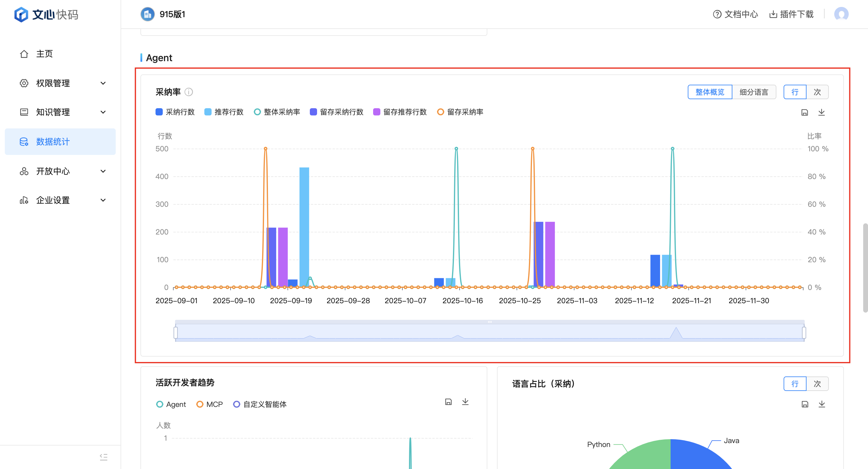This screenshot has height=469, width=868.
Task: Switch to the 细分语言 tab
Action: pos(753,92)
